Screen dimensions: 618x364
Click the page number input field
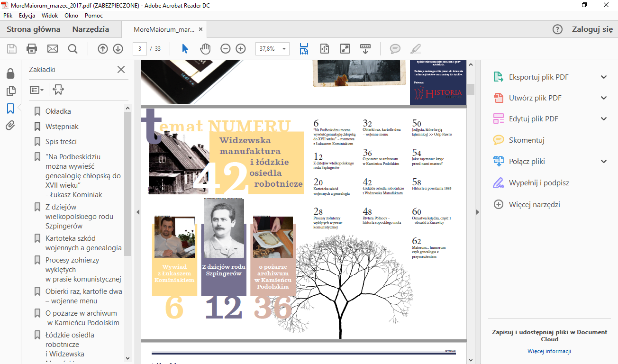(140, 49)
